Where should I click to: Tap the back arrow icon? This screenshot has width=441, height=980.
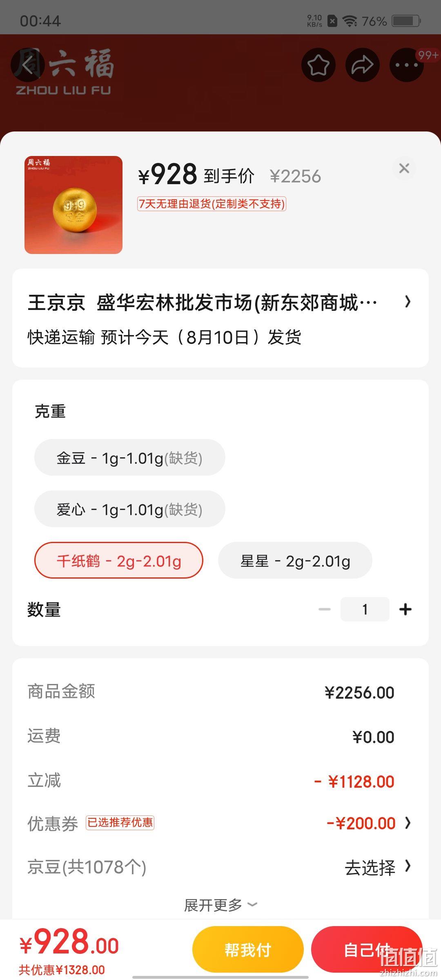coord(28,65)
